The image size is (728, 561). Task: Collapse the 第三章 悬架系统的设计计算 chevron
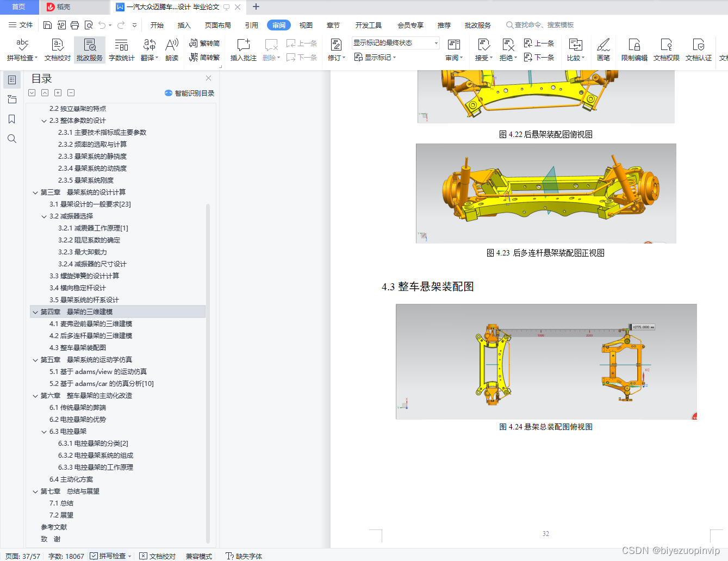pyautogui.click(x=35, y=192)
